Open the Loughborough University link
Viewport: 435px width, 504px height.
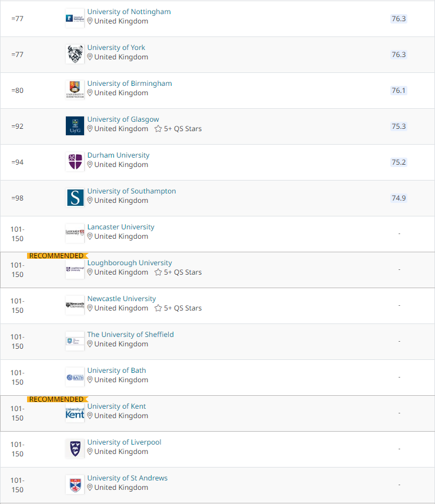[129, 263]
